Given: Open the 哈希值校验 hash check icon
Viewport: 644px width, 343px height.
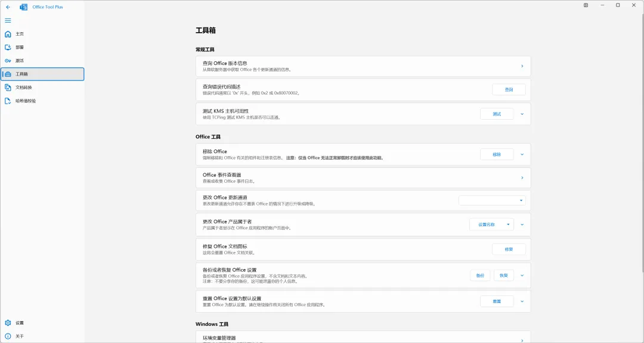Looking at the screenshot, I should pos(8,101).
